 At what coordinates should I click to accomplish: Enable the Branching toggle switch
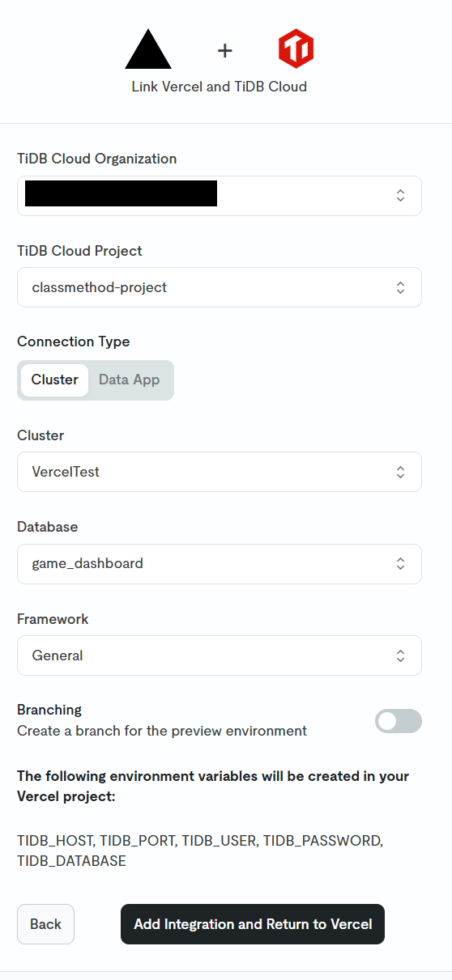click(x=399, y=721)
